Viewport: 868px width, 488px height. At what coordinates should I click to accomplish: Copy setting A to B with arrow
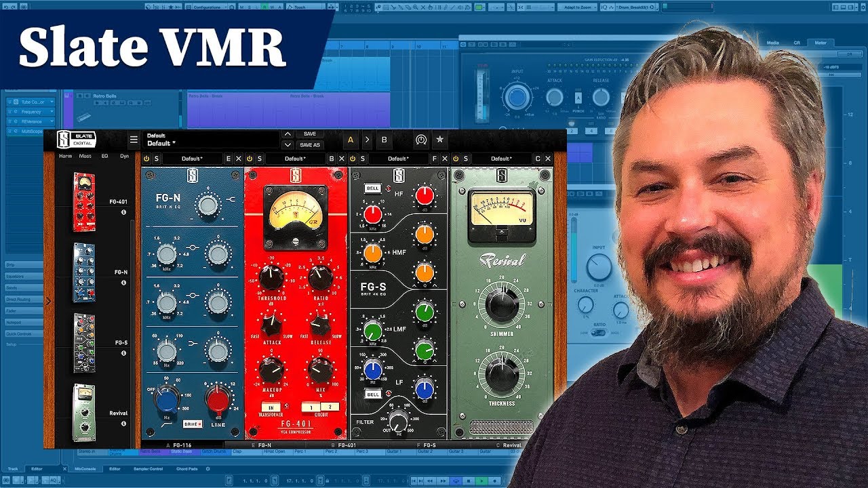point(367,140)
